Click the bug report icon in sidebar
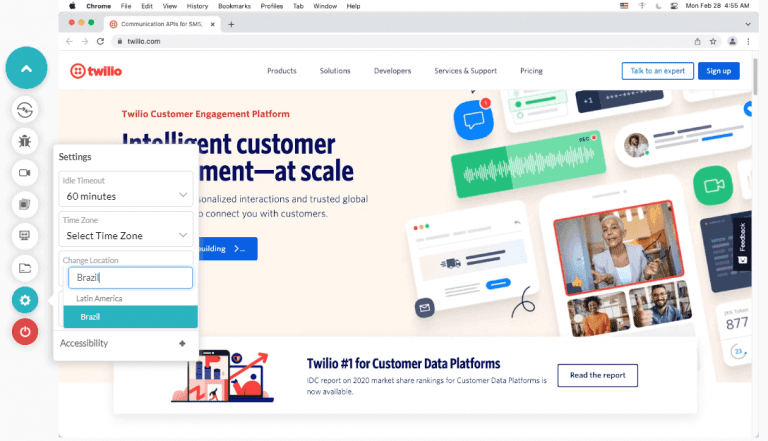768x441 pixels. (x=26, y=141)
